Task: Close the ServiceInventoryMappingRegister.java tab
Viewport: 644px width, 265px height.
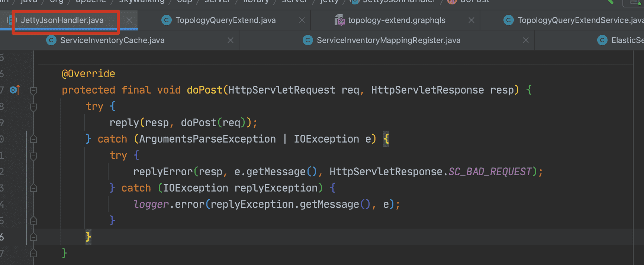Action: coord(526,40)
